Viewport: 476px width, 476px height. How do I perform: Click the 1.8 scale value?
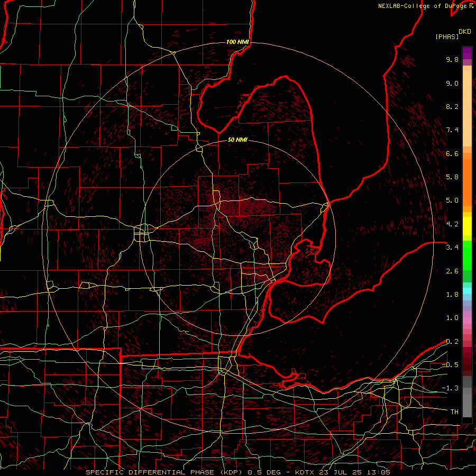[x=452, y=295]
